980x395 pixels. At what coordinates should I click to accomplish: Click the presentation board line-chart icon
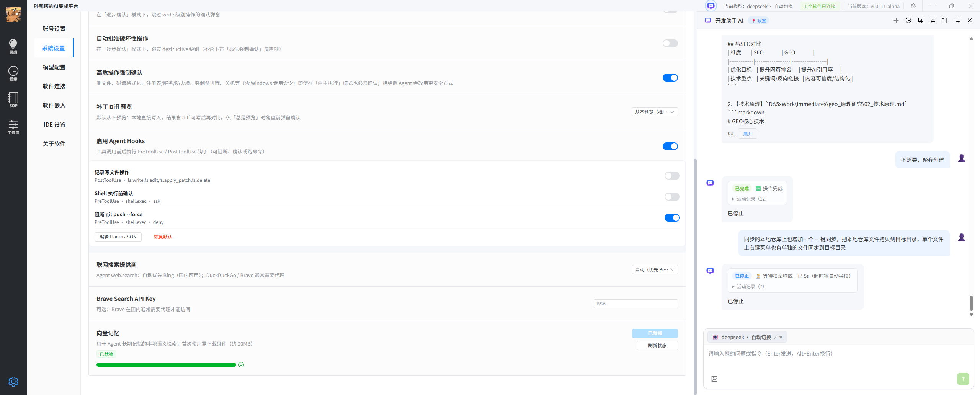point(933,20)
